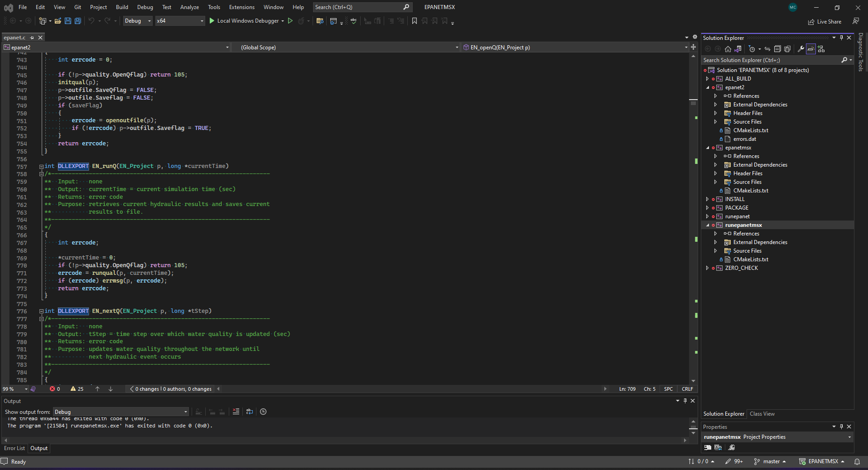Click the master branch button
The width and height of the screenshot is (868, 470).
point(770,461)
